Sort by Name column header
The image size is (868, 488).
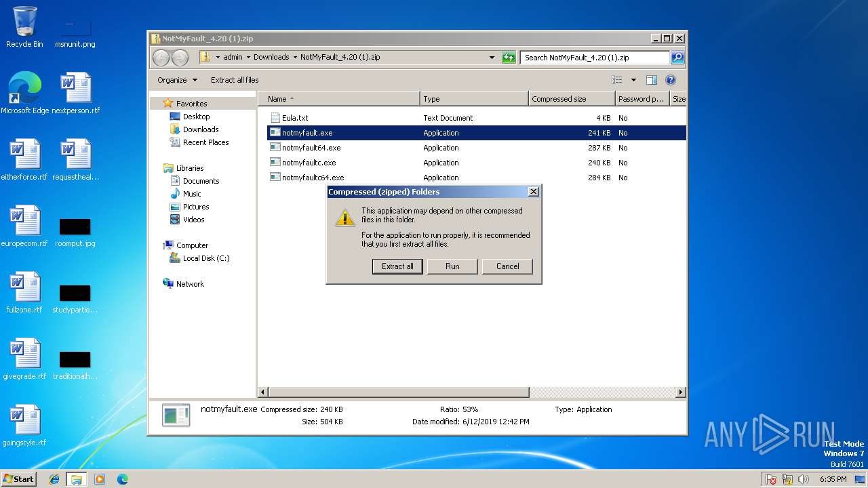(x=339, y=99)
